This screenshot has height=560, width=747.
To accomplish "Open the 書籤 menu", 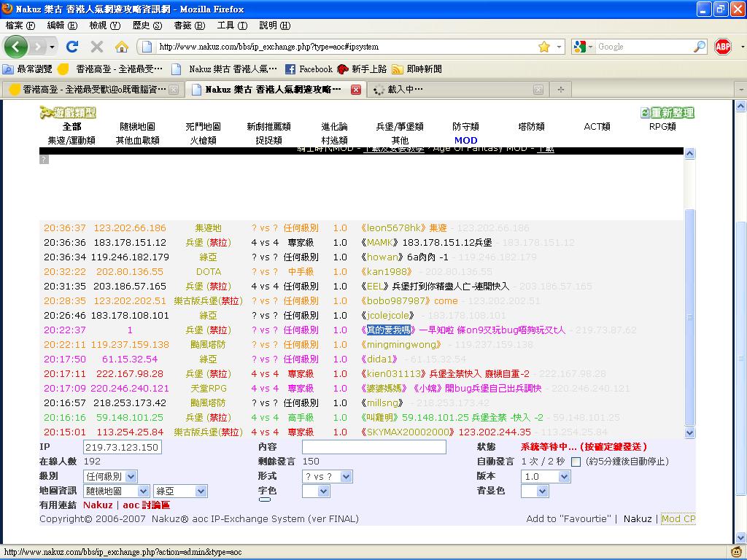I will (x=190, y=26).
